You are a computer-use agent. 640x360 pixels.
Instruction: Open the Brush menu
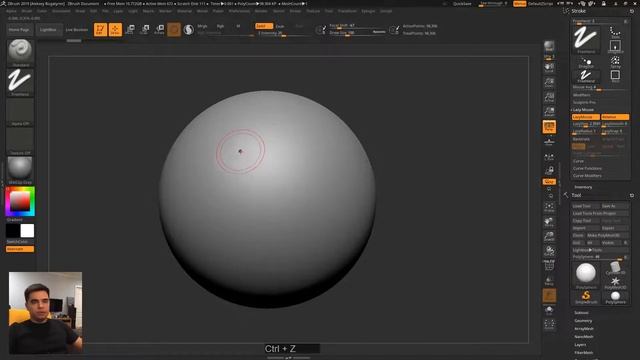coord(27,11)
